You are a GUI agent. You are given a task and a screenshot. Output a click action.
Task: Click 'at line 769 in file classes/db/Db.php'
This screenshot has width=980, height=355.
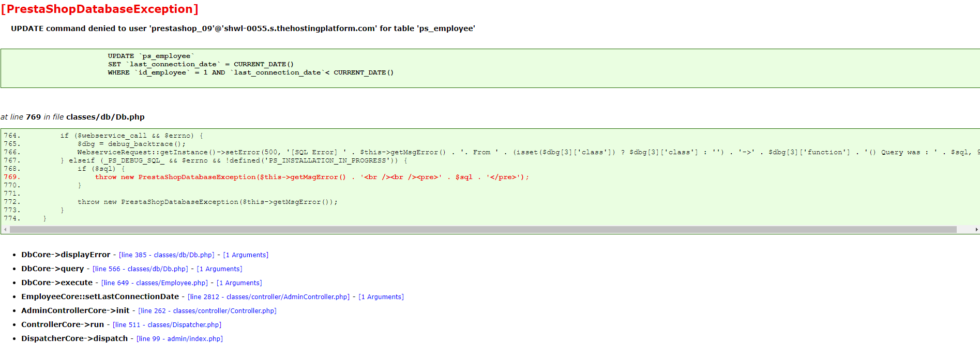72,117
